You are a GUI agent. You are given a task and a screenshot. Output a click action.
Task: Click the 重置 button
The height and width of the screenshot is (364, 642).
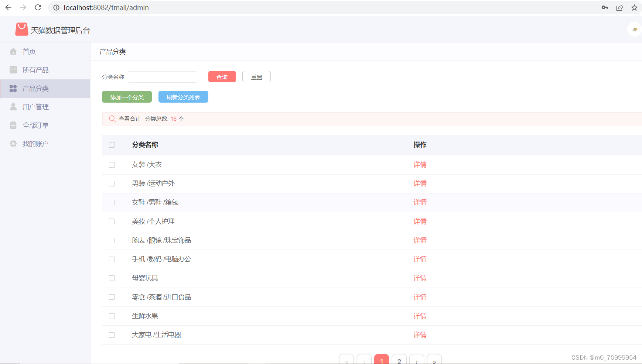coord(256,77)
